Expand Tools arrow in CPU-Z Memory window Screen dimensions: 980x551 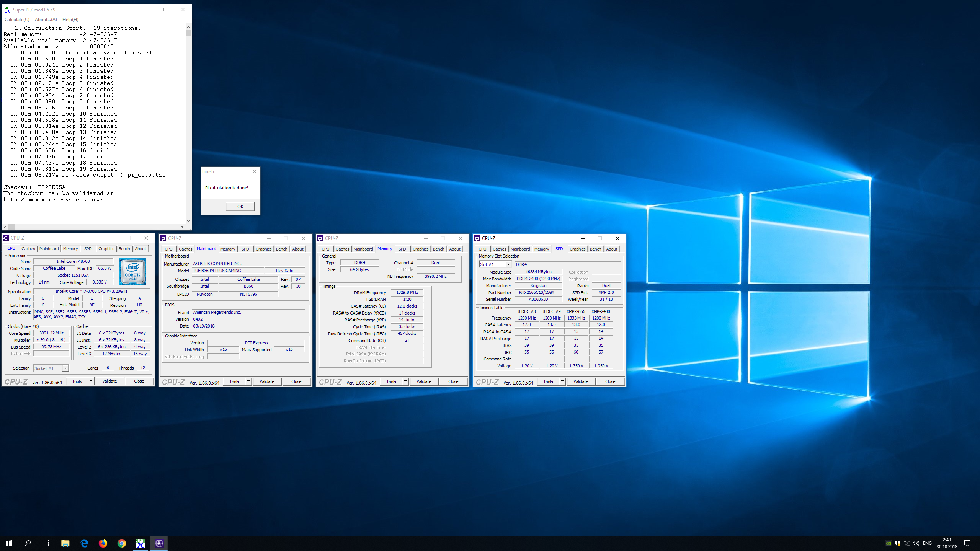coord(405,381)
